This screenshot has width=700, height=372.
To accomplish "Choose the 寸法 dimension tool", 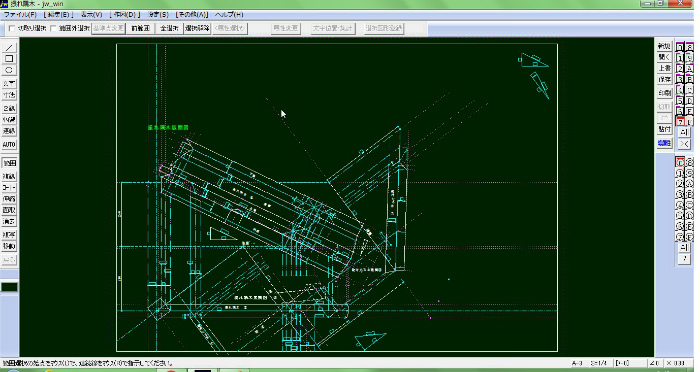I will pos(9,95).
